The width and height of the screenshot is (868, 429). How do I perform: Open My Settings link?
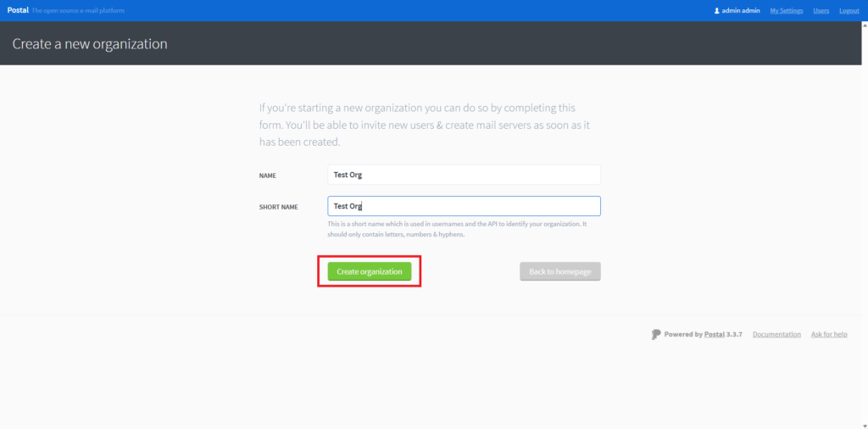[787, 10]
